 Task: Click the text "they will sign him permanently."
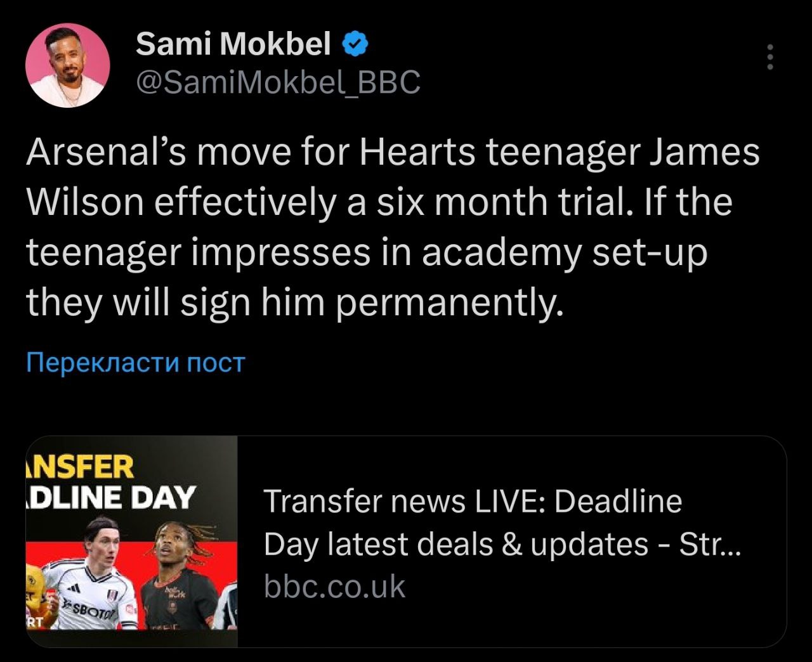tap(294, 302)
